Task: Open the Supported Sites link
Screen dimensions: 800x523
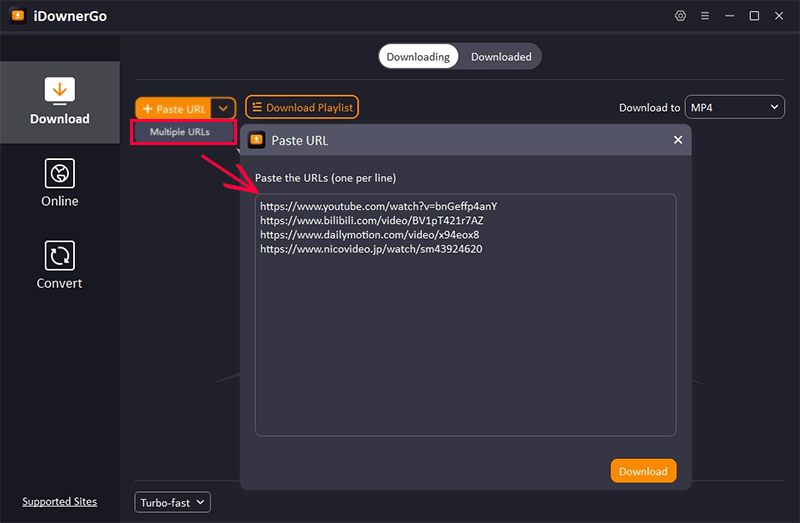Action: [60, 502]
